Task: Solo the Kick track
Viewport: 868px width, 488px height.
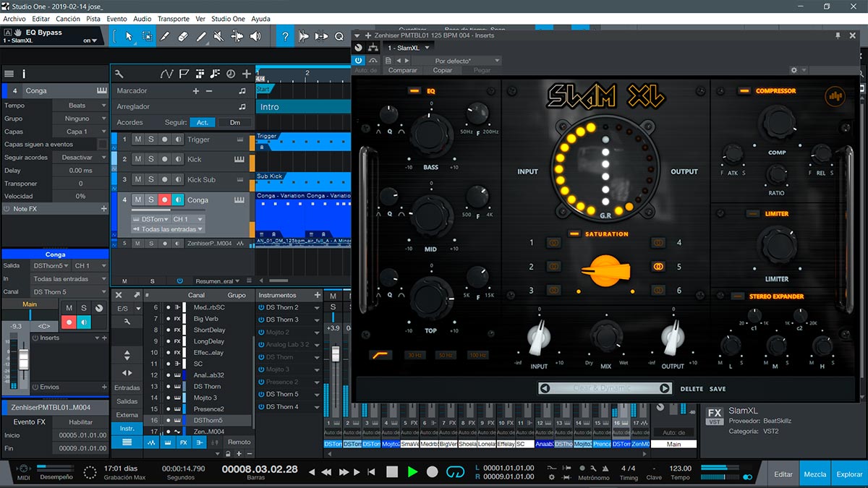Action: (151, 159)
